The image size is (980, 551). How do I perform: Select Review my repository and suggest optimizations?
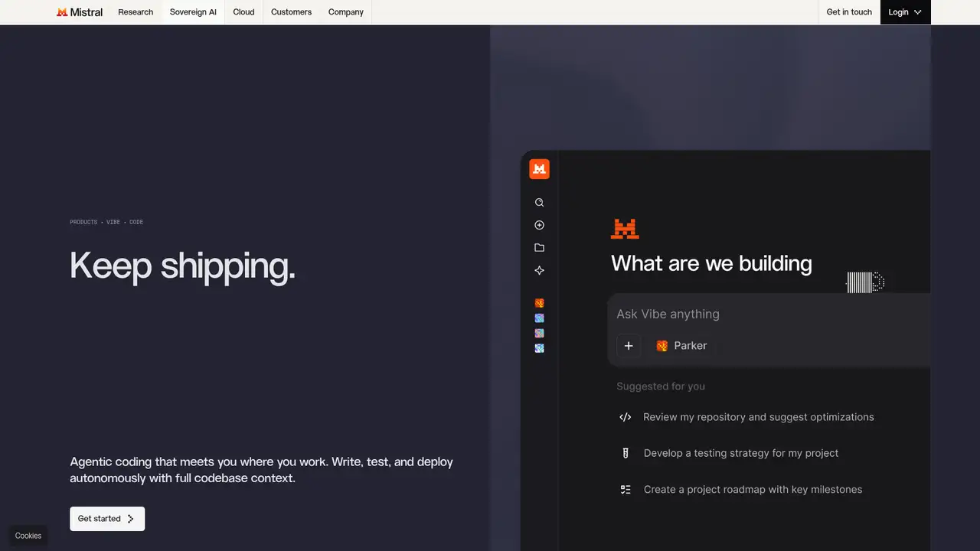point(759,417)
